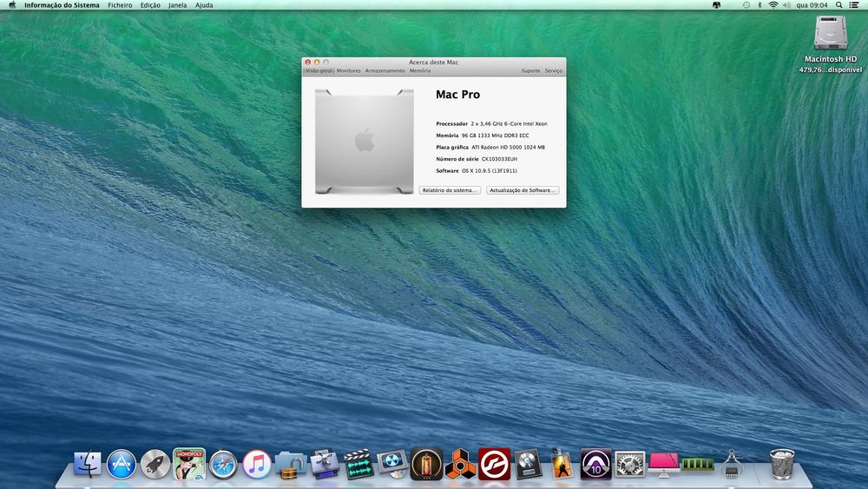Open the clapperboard waveform app in dock
The width and height of the screenshot is (868, 489).
pos(358,464)
